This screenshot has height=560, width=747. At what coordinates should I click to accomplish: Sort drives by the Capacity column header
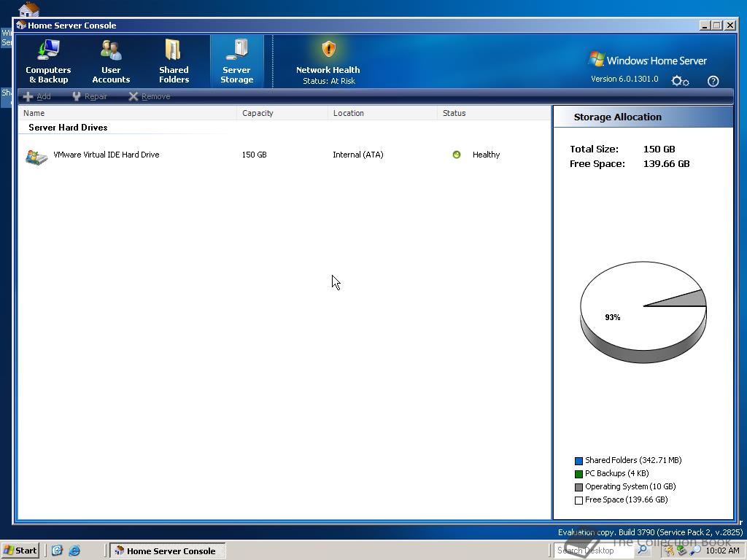[282, 113]
